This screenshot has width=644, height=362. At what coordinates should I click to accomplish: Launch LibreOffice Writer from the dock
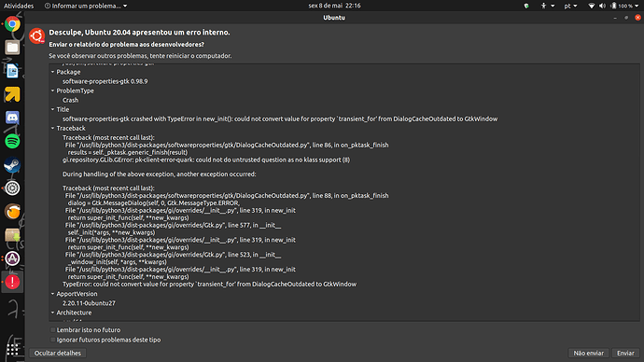click(12, 71)
